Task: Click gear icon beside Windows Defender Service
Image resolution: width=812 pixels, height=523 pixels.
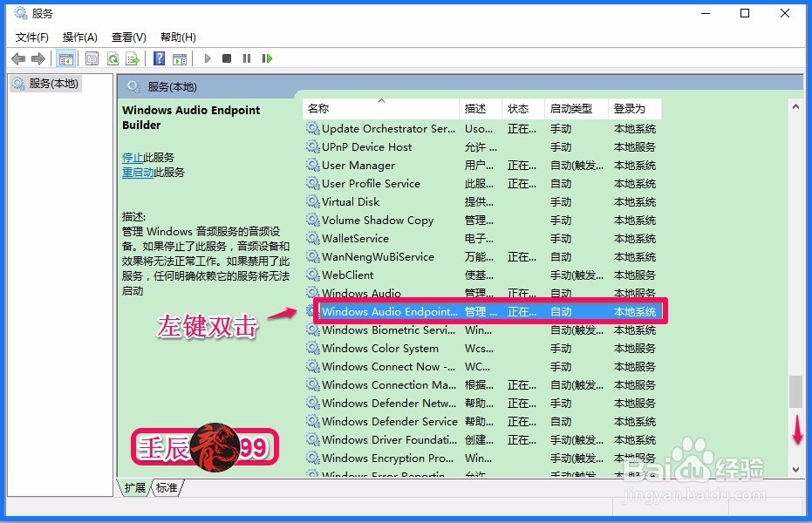Action: [x=312, y=421]
